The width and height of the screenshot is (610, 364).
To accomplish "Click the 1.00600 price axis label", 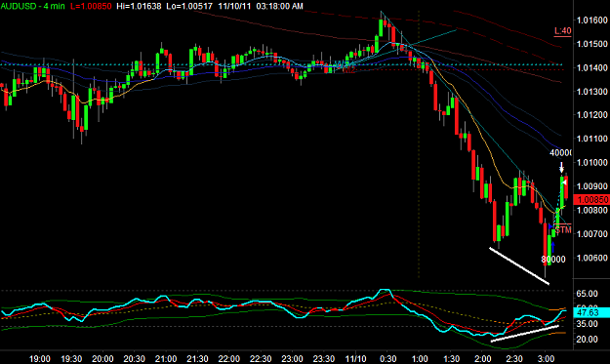I will (592, 258).
